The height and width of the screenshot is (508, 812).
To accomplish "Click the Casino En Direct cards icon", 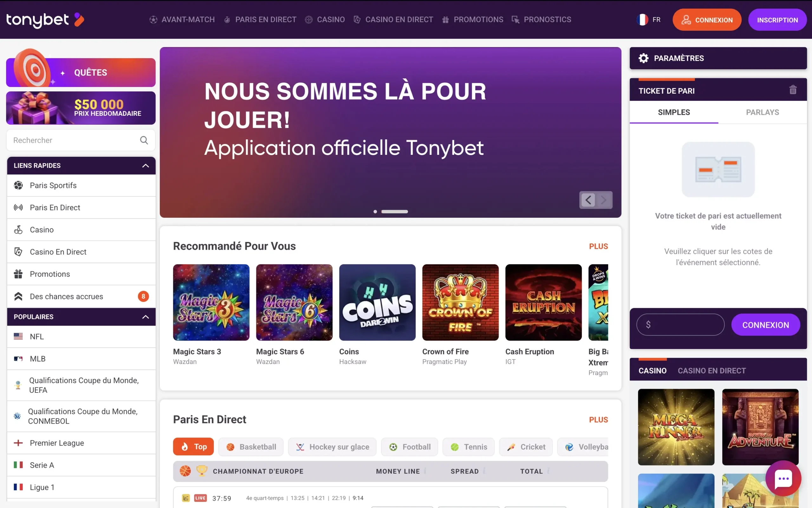I will pos(18,252).
